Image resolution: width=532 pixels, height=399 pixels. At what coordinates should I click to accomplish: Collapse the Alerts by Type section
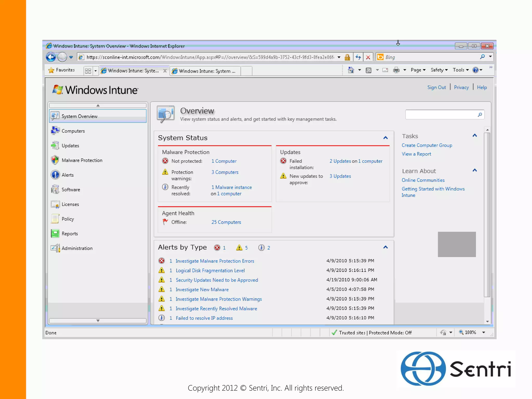pos(385,247)
